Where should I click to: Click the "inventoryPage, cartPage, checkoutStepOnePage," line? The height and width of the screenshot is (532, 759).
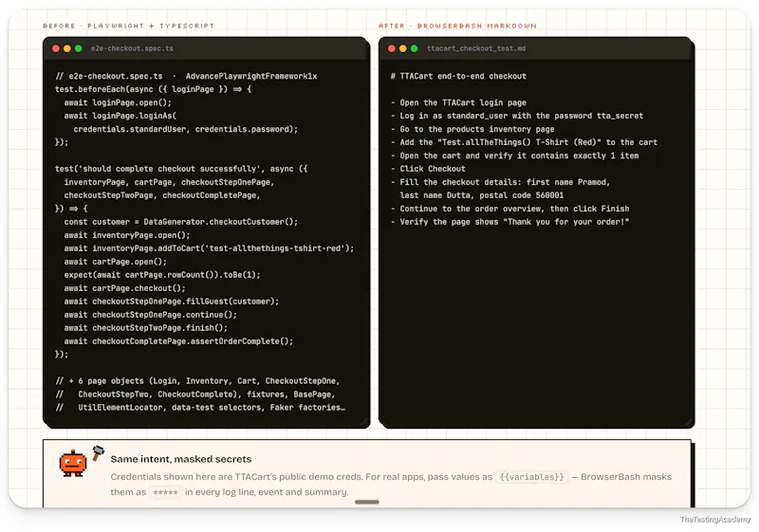(170, 182)
